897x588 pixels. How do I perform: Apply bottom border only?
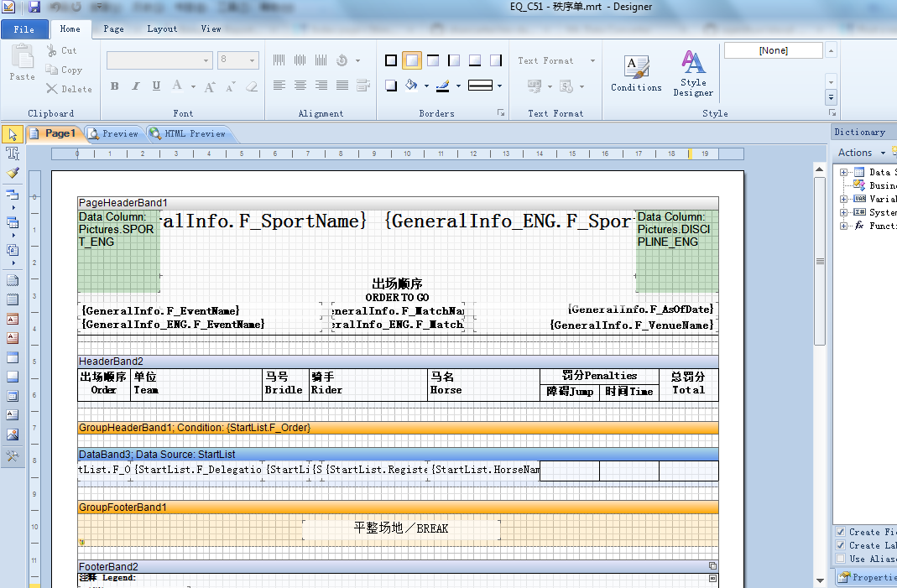click(475, 60)
